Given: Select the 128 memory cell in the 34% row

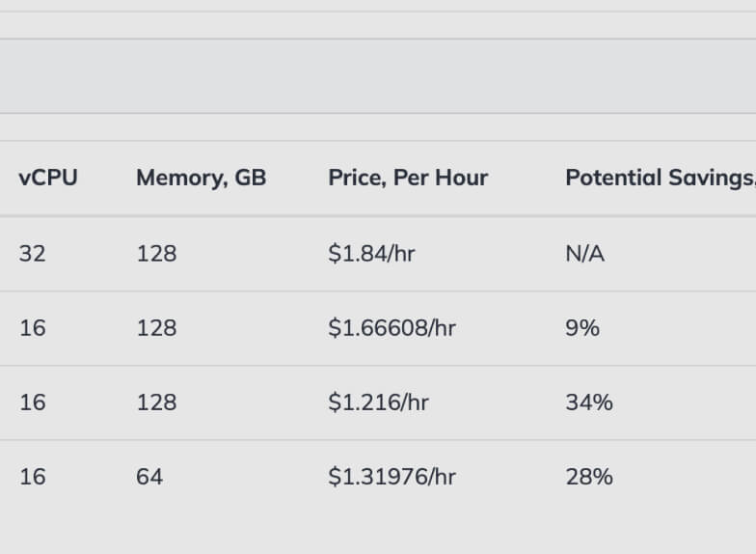Looking at the screenshot, I should [x=156, y=402].
